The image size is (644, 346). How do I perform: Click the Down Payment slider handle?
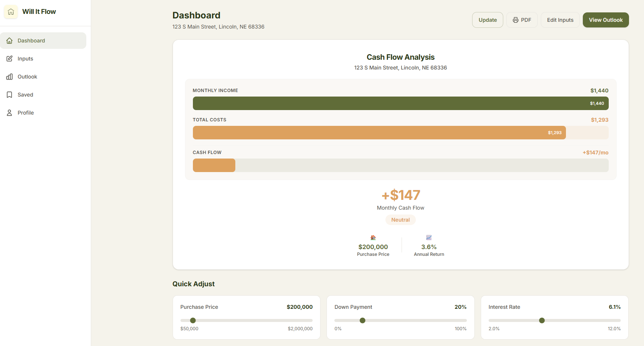point(363,320)
